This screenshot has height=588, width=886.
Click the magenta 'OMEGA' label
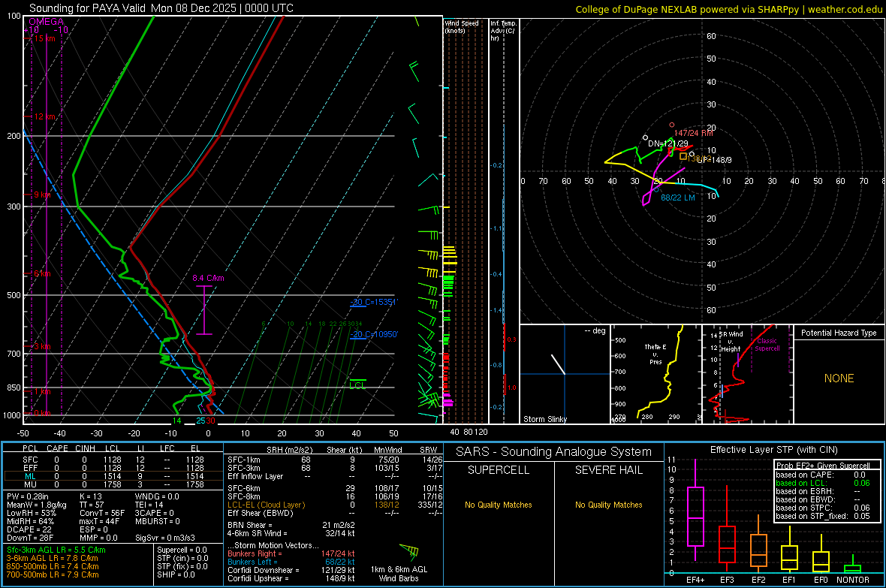[x=47, y=22]
